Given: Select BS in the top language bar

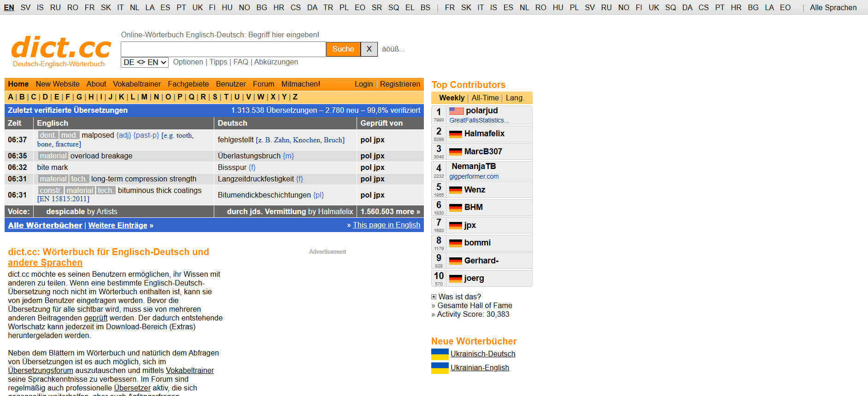Looking at the screenshot, I should [x=426, y=8].
